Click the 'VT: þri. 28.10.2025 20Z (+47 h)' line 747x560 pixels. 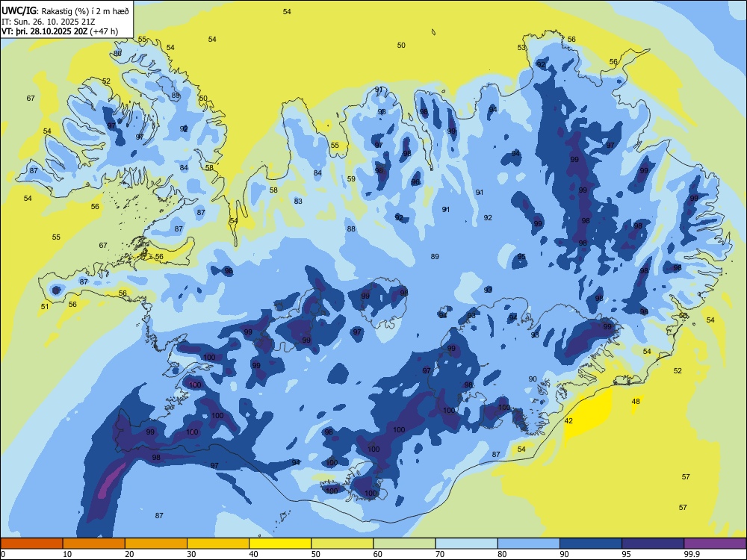point(60,32)
